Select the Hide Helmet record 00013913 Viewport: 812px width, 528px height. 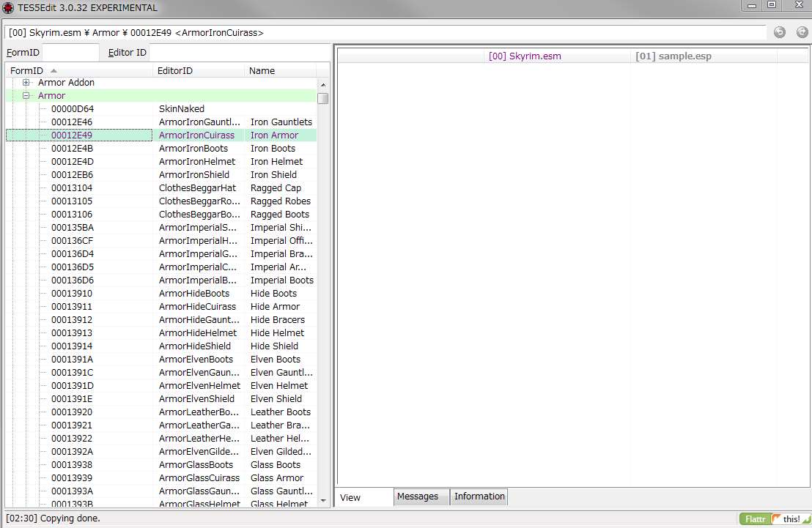click(x=161, y=333)
